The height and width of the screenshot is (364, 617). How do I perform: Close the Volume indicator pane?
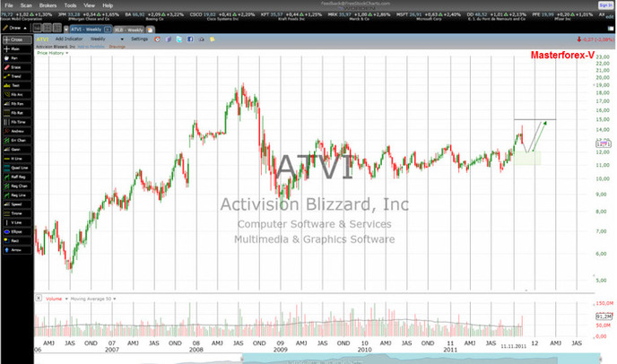pos(39,299)
